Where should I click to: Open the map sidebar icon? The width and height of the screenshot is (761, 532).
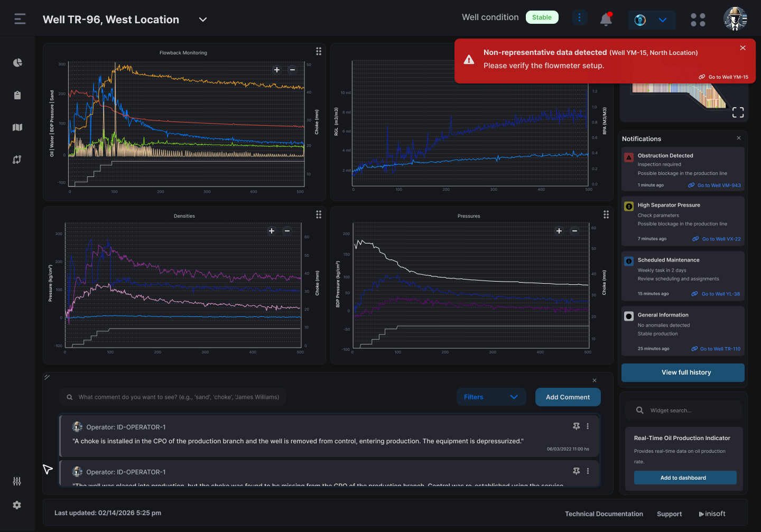17,127
